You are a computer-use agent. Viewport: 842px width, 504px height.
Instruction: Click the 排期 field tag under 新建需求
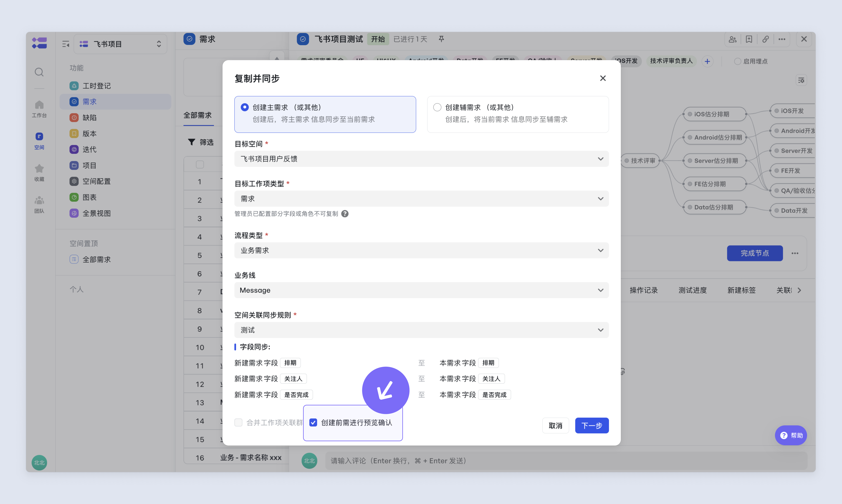tap(290, 363)
